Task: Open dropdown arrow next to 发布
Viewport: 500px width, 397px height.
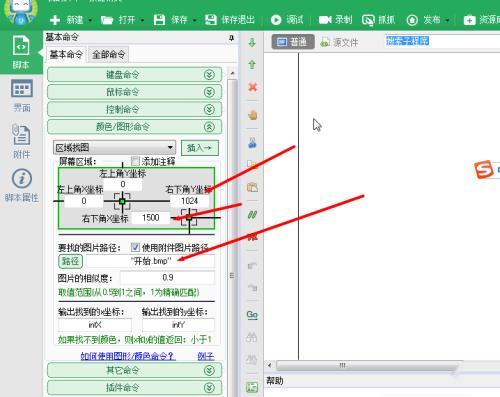Action: click(447, 20)
